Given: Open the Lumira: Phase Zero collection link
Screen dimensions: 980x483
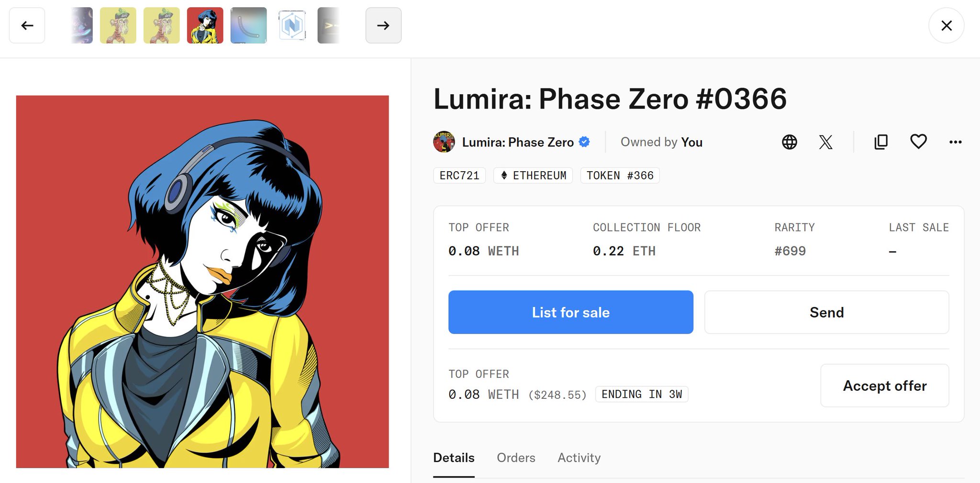Looking at the screenshot, I should tap(518, 142).
